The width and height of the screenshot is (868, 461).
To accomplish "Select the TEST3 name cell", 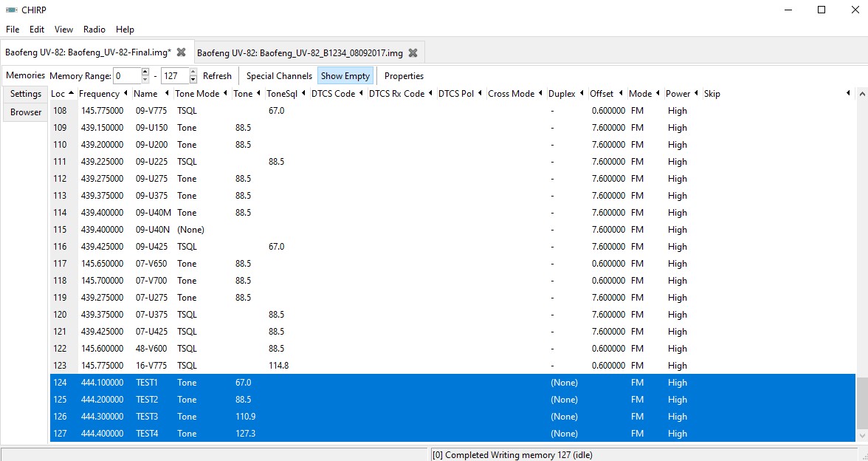I will coord(147,417).
